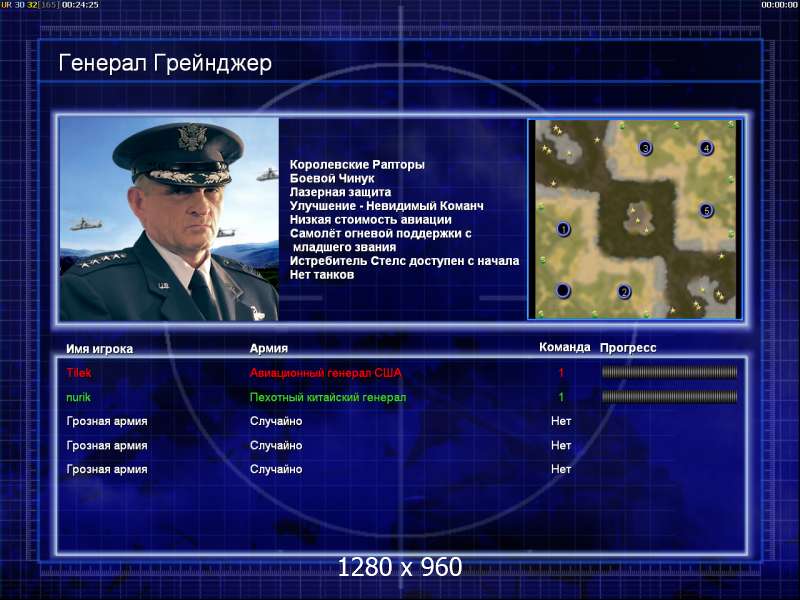This screenshot has width=800, height=600.
Task: Select start position marker 2 on the minimap
Action: tap(624, 292)
